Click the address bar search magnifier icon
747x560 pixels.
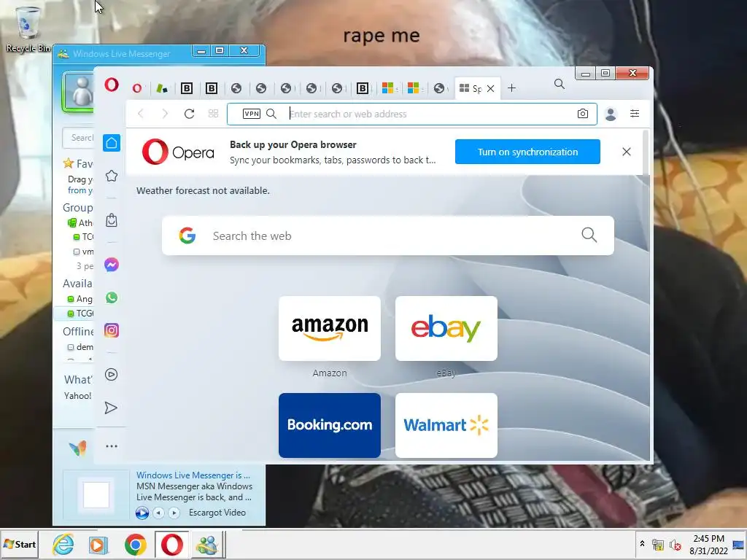[x=271, y=114]
